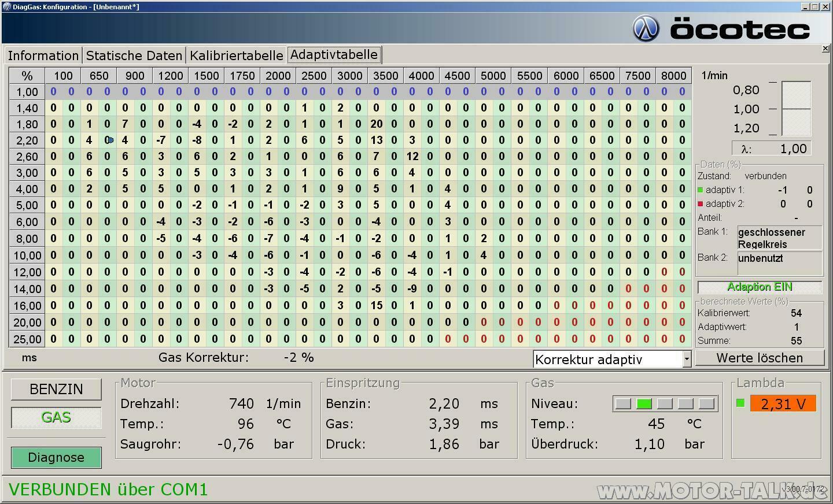Click the Gas Temp. value 45
This screenshot has width=833, height=504.
tap(657, 424)
